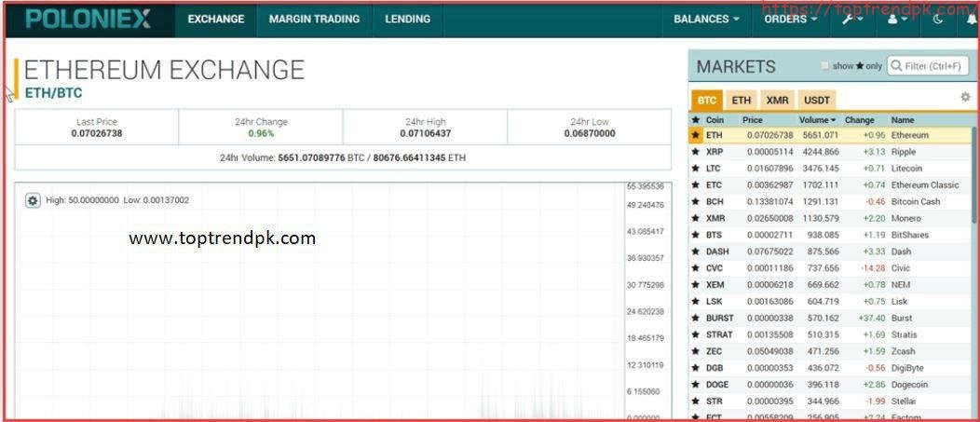Toggle the BCH favorite star

pos(695,202)
